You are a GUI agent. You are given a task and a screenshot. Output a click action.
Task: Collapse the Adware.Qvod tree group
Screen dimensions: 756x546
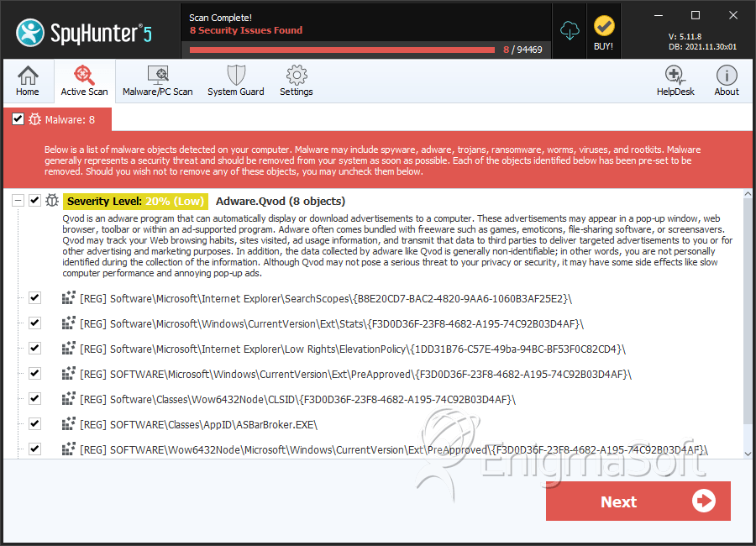click(x=18, y=200)
